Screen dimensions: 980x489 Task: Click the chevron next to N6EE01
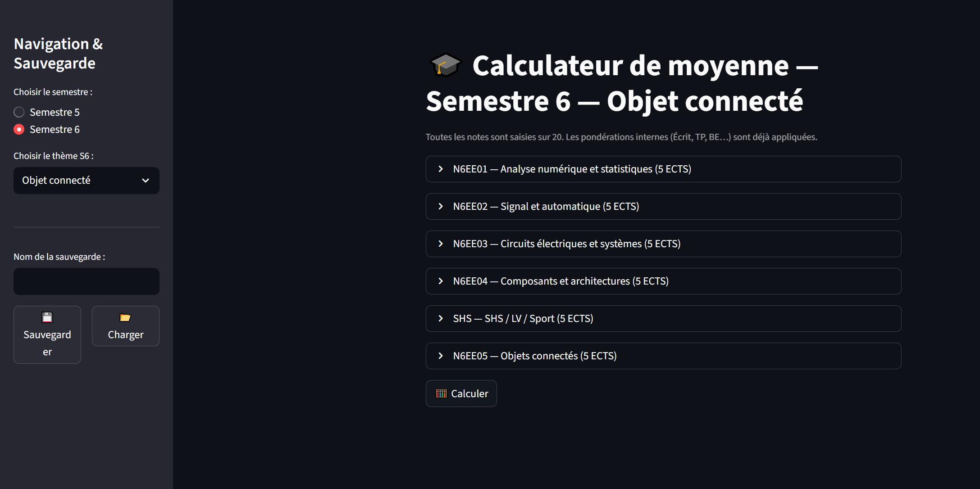[440, 169]
